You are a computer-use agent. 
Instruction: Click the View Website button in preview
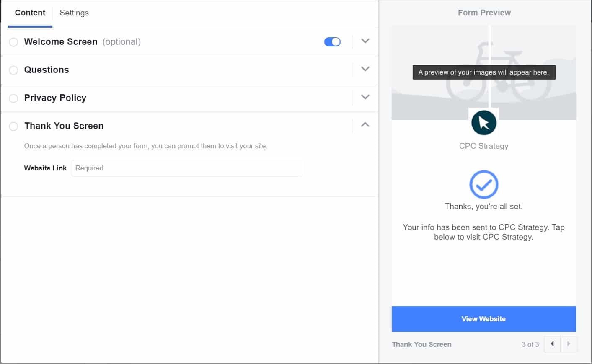pyautogui.click(x=484, y=319)
